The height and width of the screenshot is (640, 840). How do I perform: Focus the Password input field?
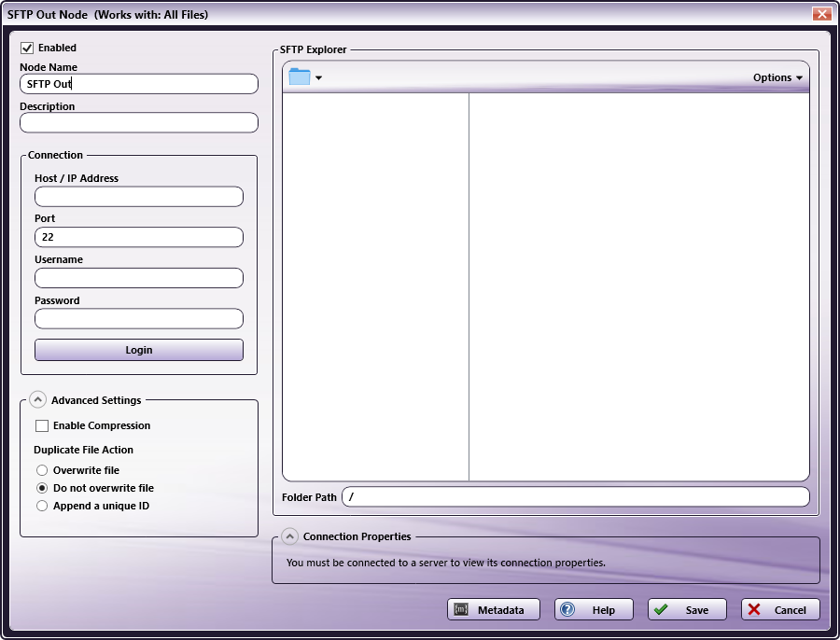coord(139,319)
